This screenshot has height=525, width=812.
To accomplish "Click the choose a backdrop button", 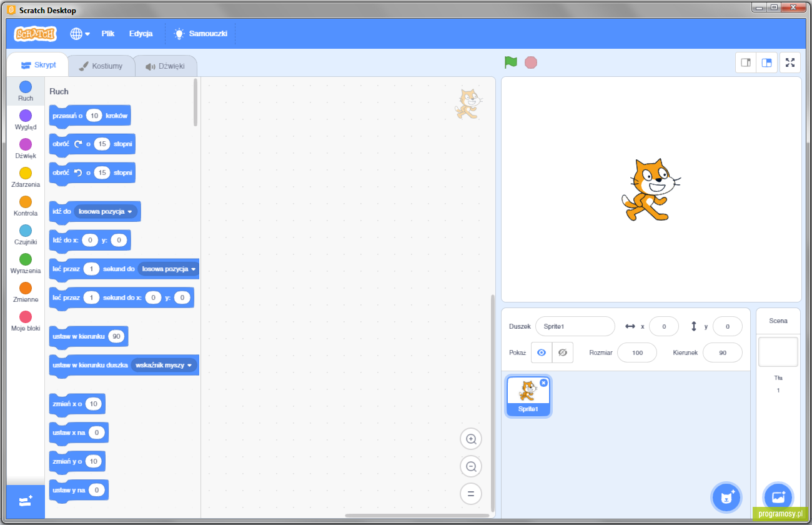I will 778,497.
